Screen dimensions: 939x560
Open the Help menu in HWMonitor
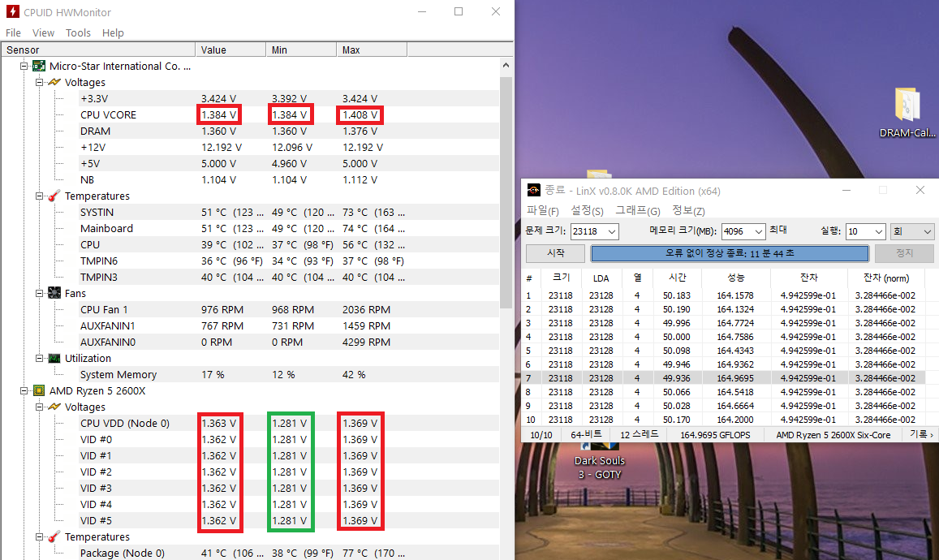tap(113, 33)
